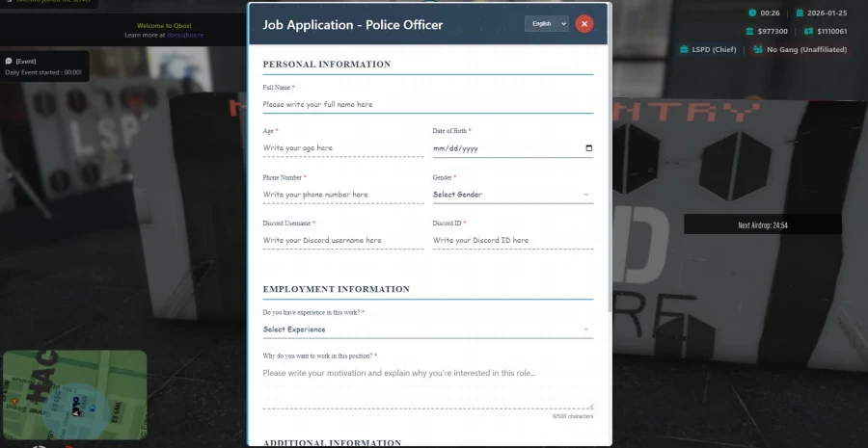The image size is (868, 448).
Task: Click the 2026-01-25 date text
Action: coord(827,13)
